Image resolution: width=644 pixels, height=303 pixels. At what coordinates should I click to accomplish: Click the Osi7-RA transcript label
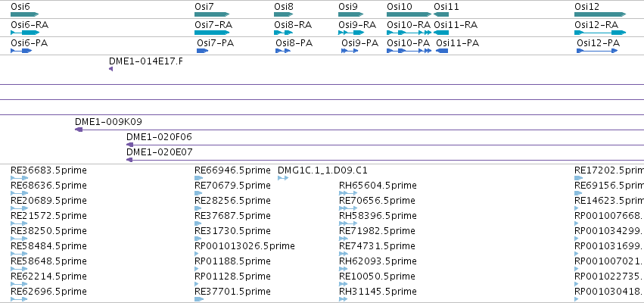[213, 25]
